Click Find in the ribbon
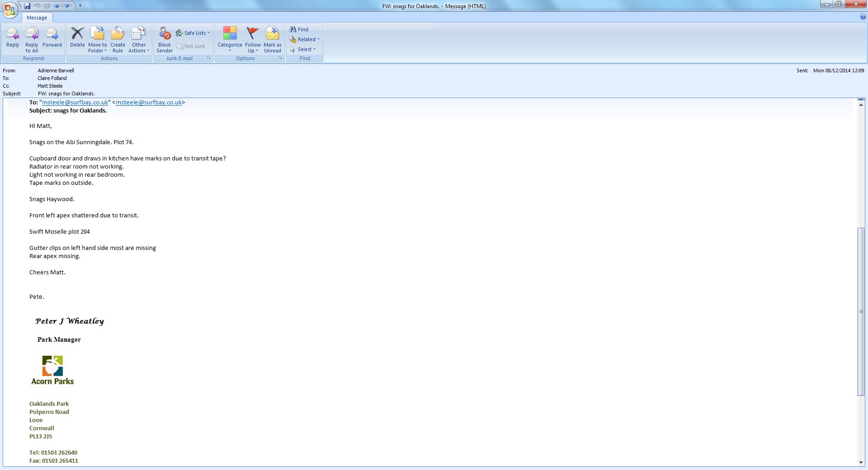The image size is (868, 470). pos(299,29)
